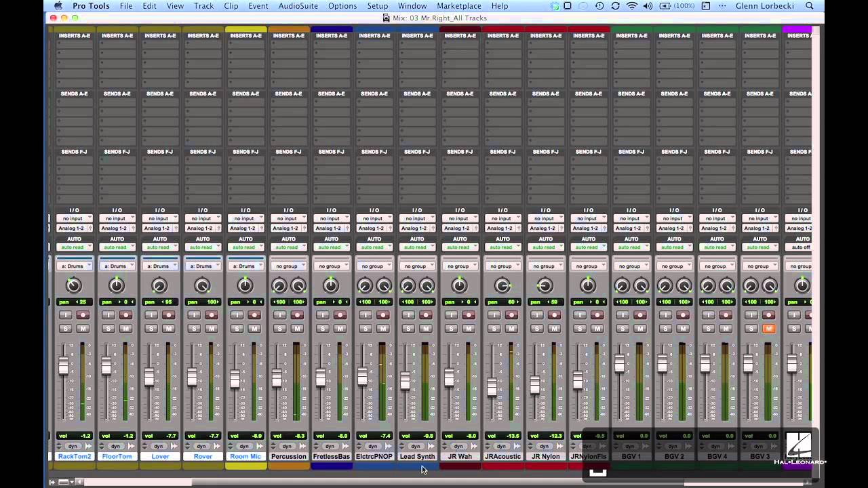Click the ElctrcPNOP volume fader
The width and height of the screenshot is (868, 488).
click(363, 376)
